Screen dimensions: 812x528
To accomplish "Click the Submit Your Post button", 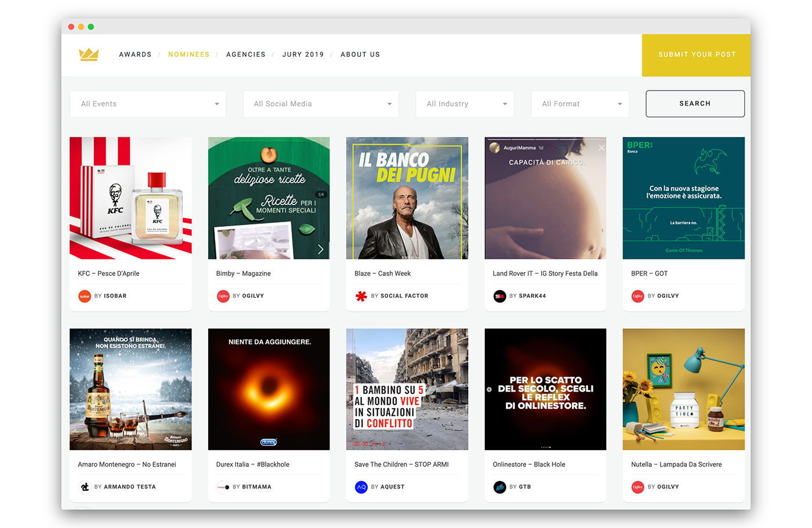I will click(696, 55).
